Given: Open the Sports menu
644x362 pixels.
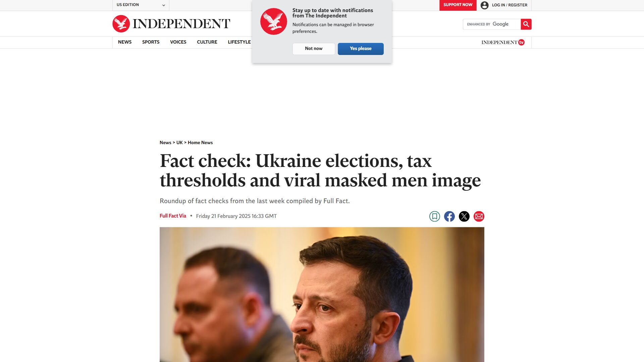Looking at the screenshot, I should coord(151,42).
